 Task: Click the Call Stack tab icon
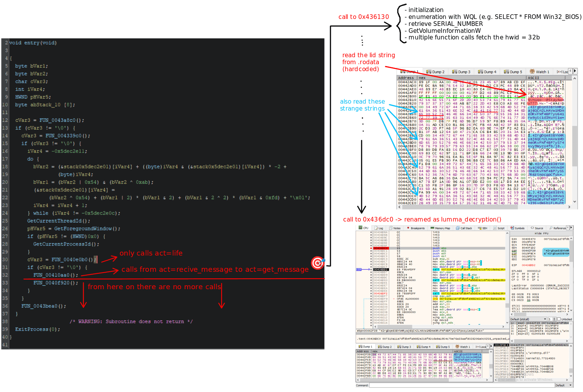coord(458,228)
